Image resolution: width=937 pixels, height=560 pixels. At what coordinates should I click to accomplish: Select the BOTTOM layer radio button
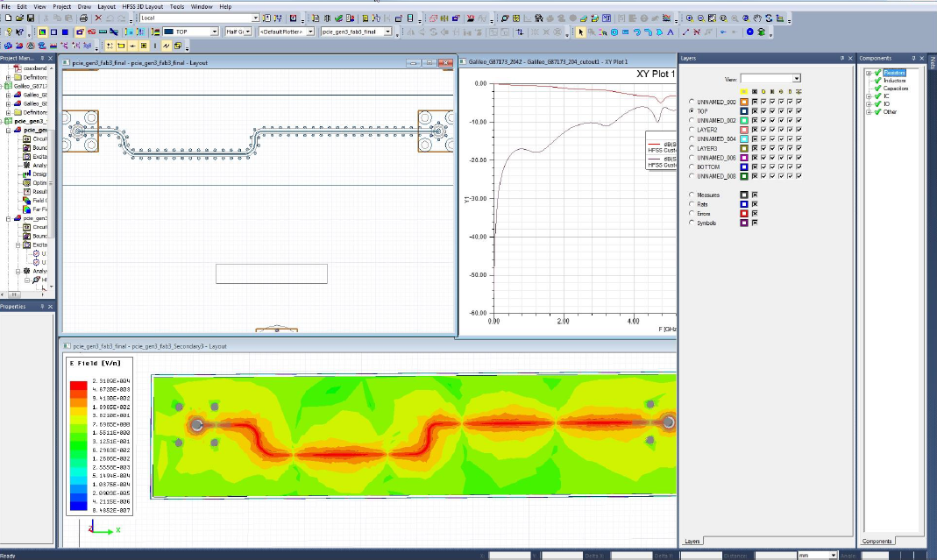click(692, 167)
